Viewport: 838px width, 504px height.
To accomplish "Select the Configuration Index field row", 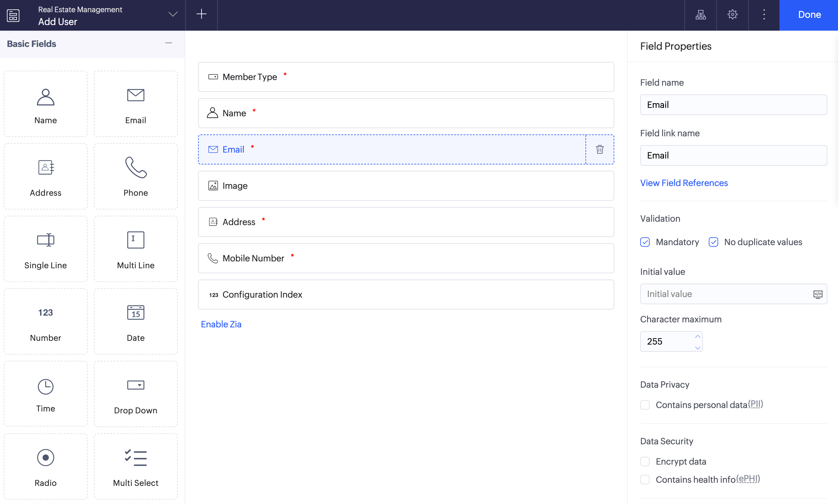I will pos(406,295).
